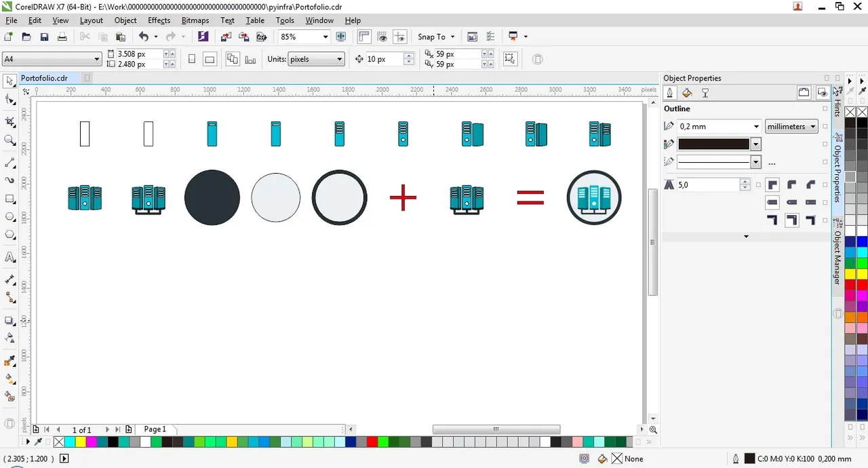Expand the Snap To dropdown
This screenshot has width=868, height=468.
click(453, 37)
